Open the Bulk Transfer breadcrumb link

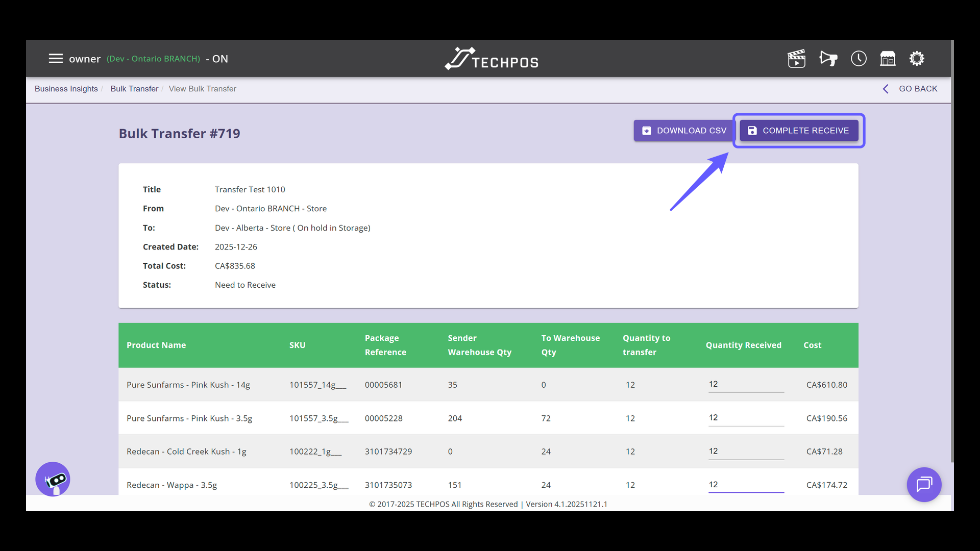pyautogui.click(x=134, y=89)
